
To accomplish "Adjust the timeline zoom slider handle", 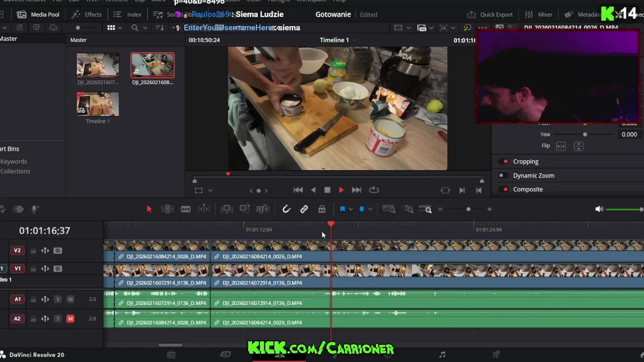I will 468,209.
